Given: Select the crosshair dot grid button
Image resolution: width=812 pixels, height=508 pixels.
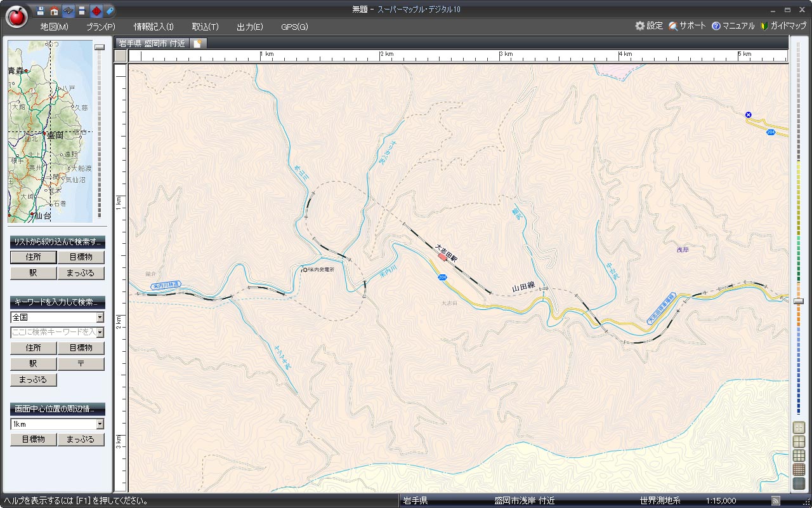Looking at the screenshot, I should click(x=799, y=427).
